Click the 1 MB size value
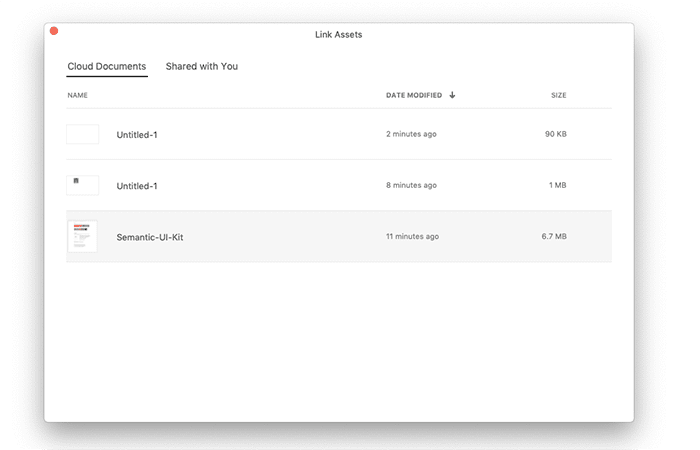This screenshot has width=700, height=450. pyautogui.click(x=558, y=185)
